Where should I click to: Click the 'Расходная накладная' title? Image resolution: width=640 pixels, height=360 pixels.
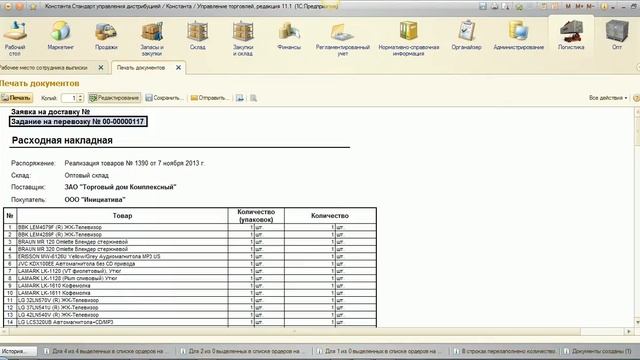tap(62, 140)
